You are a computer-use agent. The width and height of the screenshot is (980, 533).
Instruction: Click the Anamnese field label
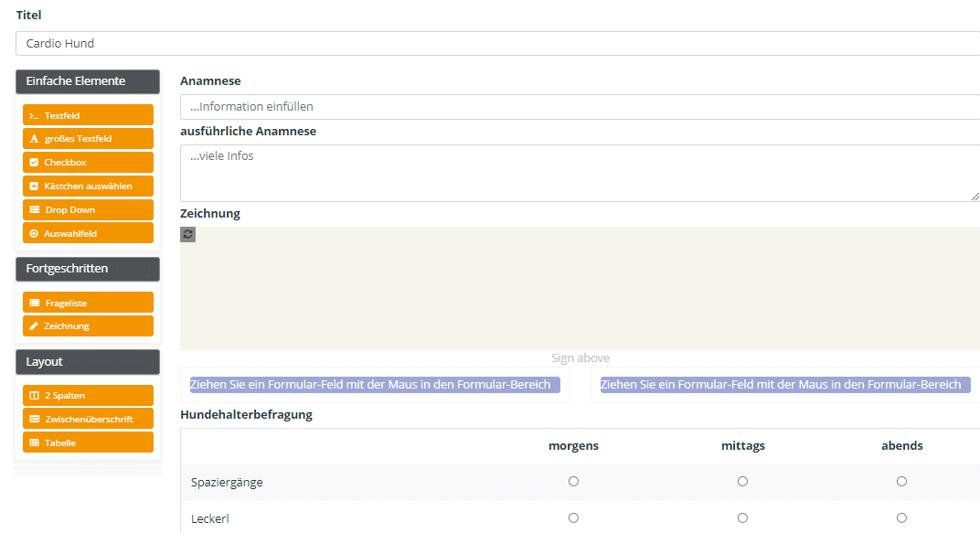coord(210,81)
